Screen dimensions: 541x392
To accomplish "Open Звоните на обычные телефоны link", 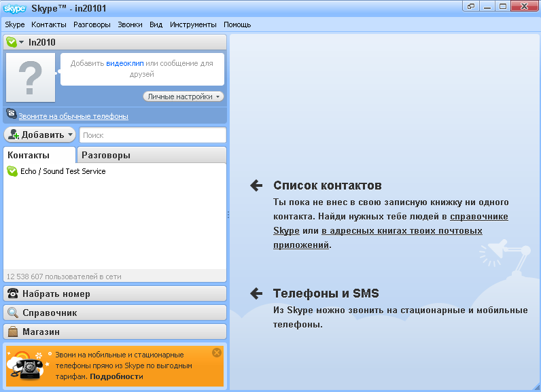I will [73, 116].
